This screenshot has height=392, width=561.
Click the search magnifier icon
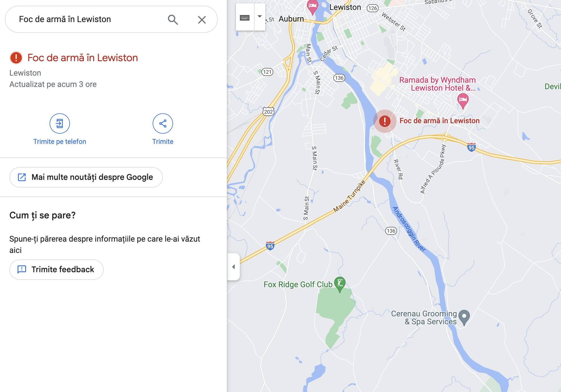click(x=173, y=20)
